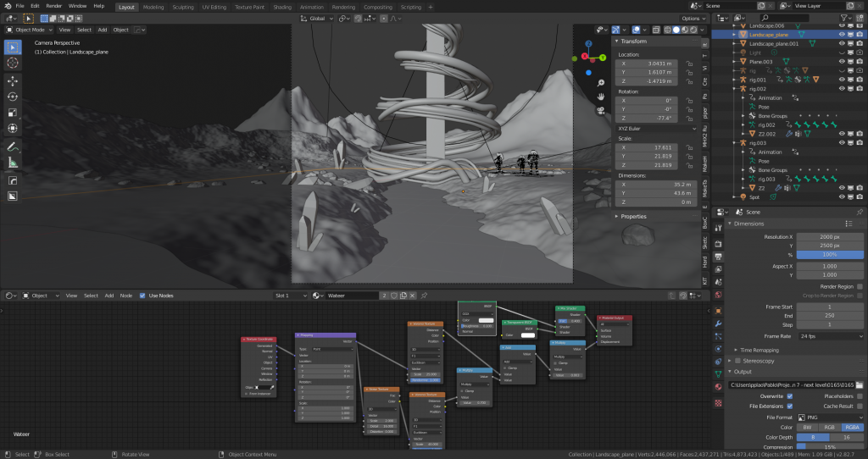
Task: Pick the Rotate tool in left toolbar
Action: [x=13, y=97]
